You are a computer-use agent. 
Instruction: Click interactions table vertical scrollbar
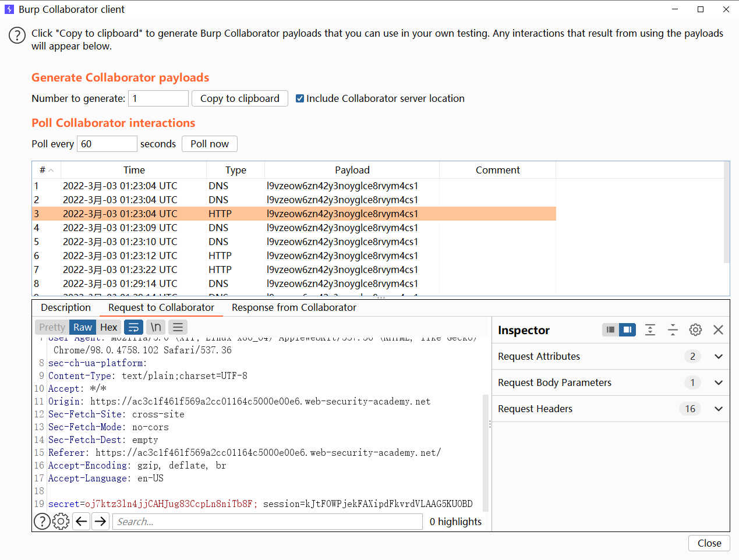(x=726, y=212)
